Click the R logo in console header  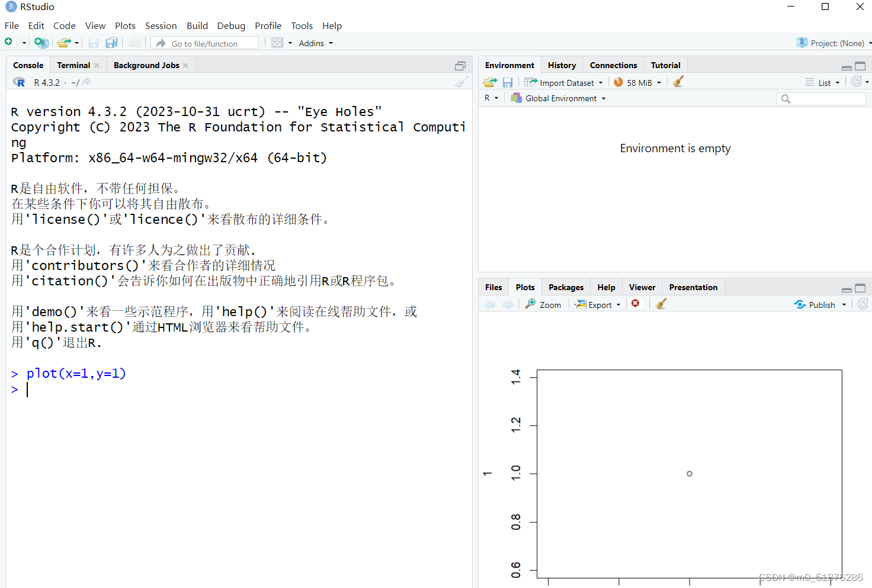(x=20, y=82)
